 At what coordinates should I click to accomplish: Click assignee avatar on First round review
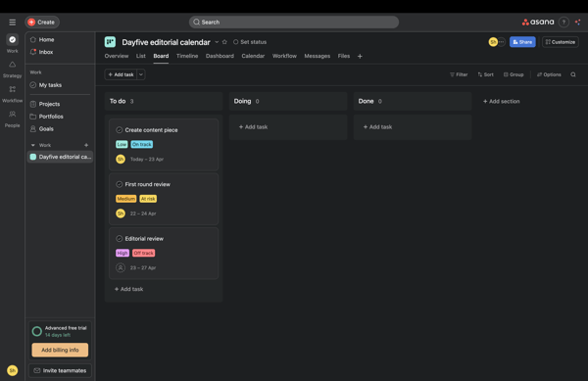121,214
